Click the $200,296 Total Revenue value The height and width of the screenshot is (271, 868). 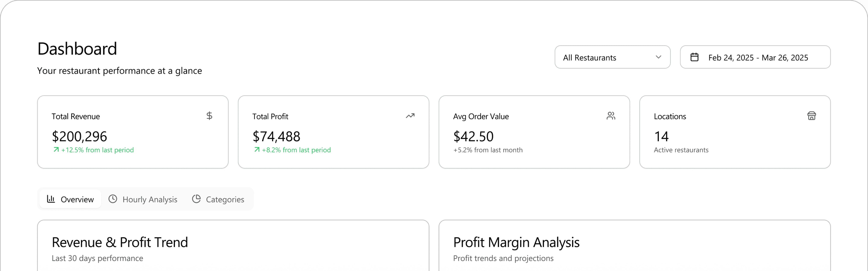(79, 137)
